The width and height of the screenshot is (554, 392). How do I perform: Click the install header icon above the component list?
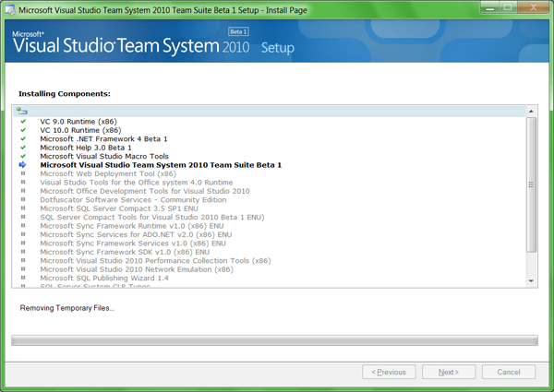tap(22, 111)
